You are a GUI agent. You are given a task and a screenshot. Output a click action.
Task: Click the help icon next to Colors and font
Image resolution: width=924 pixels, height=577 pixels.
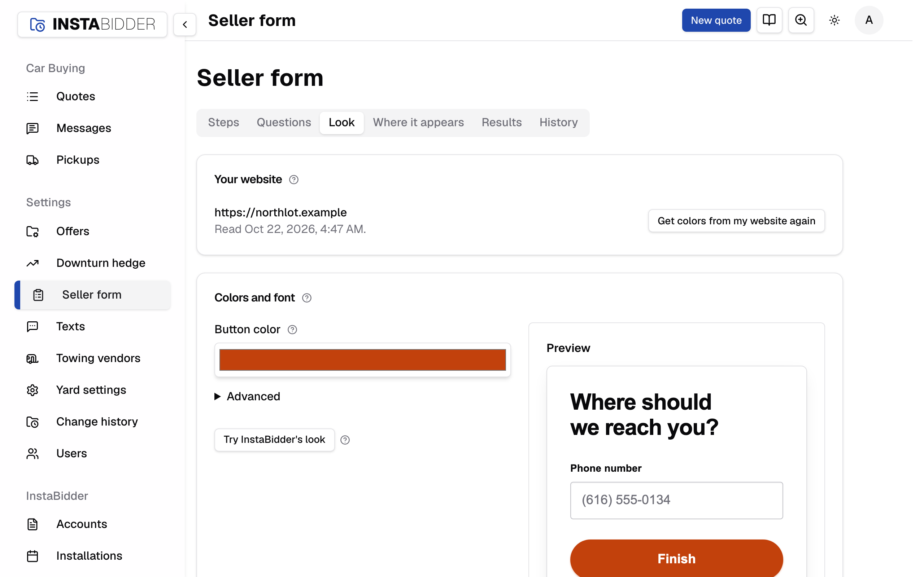pos(306,298)
